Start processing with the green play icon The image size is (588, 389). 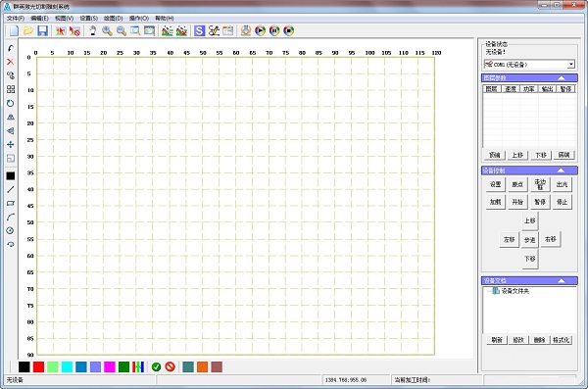tap(260, 30)
